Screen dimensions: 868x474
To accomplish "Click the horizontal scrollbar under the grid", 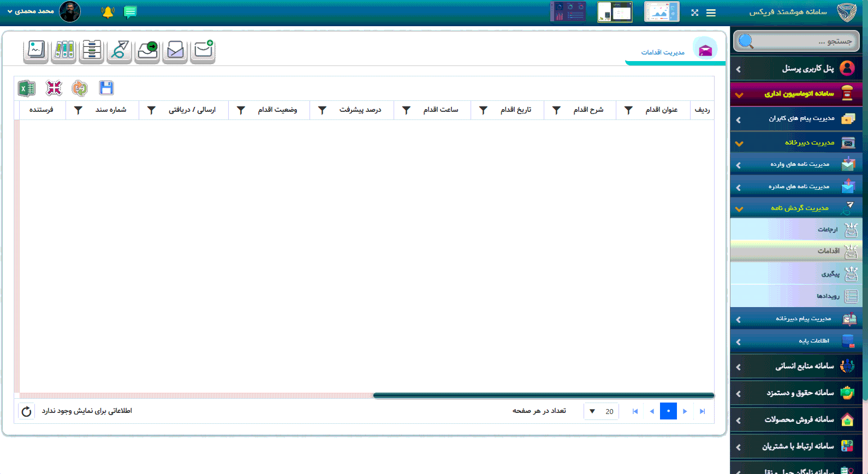I will [x=543, y=395].
